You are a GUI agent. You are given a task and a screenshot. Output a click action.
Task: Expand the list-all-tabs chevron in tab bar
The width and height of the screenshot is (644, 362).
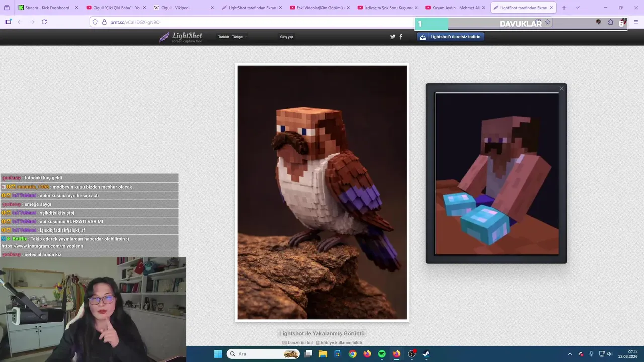(x=577, y=8)
